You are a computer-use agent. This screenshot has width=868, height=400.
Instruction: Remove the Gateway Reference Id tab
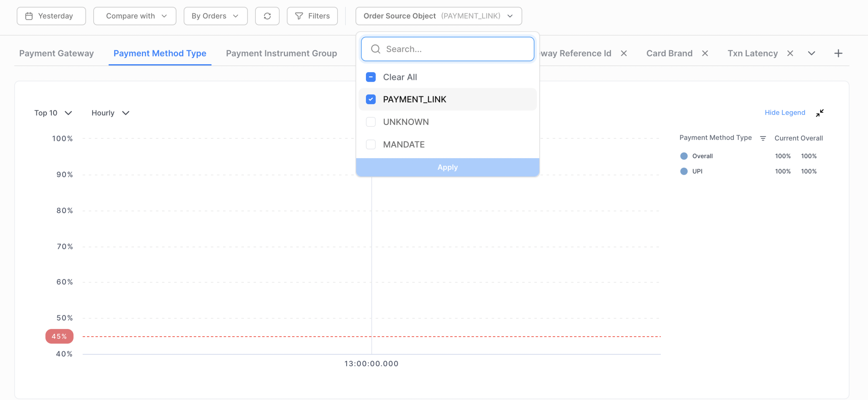click(x=624, y=53)
